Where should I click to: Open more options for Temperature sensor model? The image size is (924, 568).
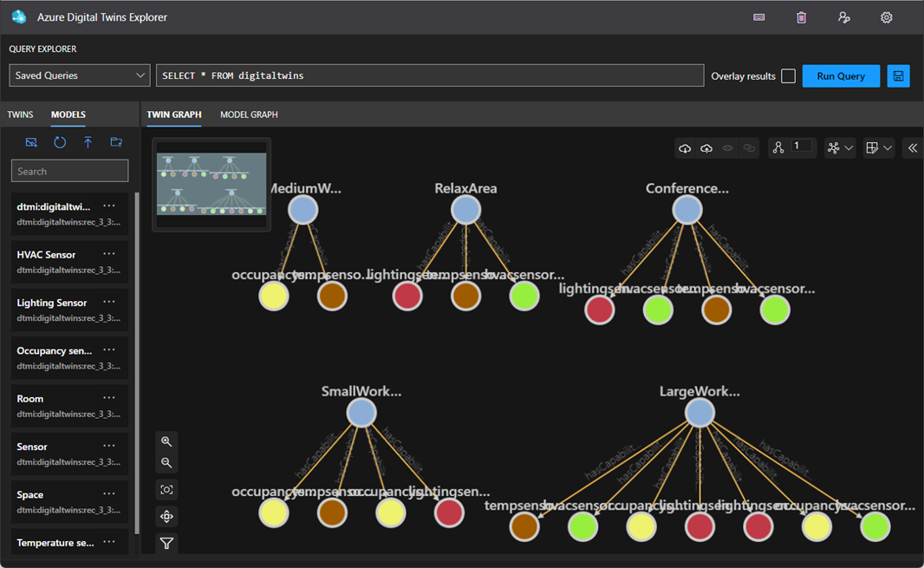point(109,541)
